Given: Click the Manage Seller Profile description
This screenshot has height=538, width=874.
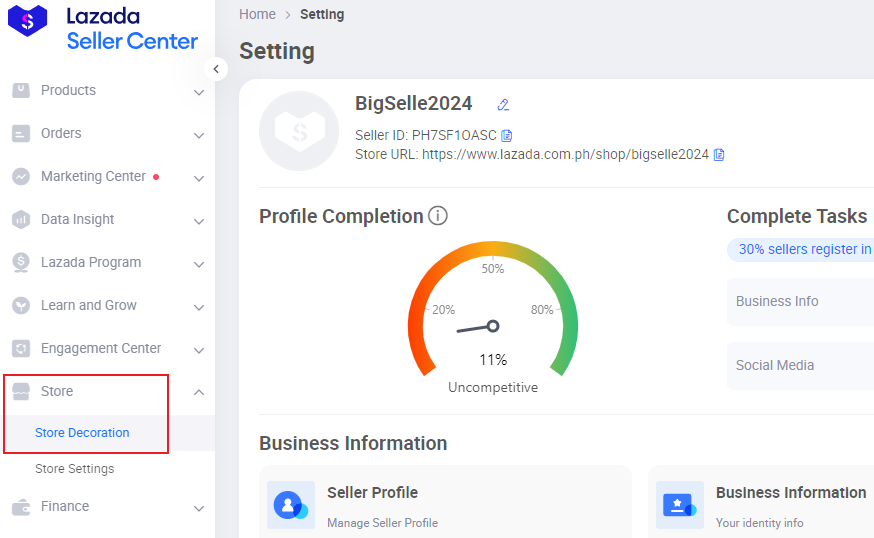Looking at the screenshot, I should pyautogui.click(x=382, y=523).
